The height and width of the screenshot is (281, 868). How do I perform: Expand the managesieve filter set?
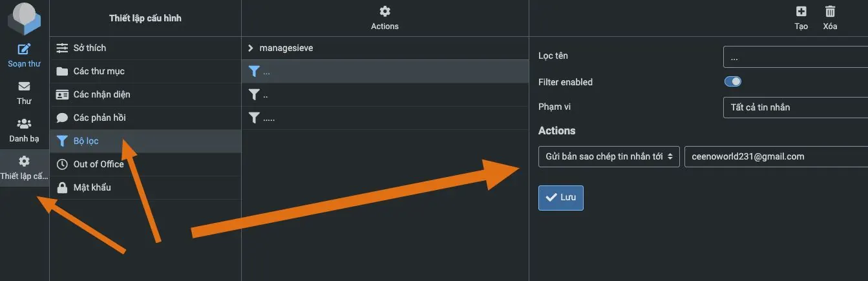251,48
